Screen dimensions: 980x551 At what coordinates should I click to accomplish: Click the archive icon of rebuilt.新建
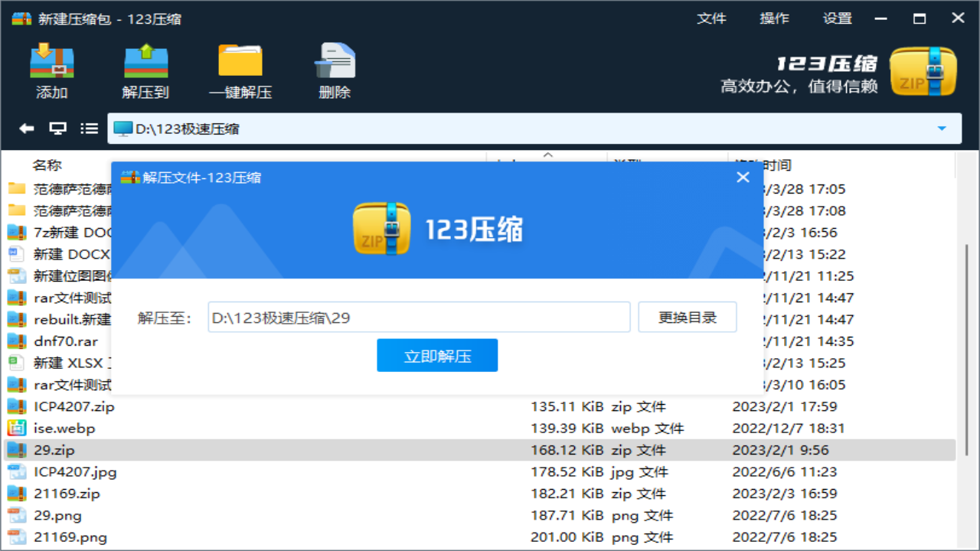(x=17, y=319)
